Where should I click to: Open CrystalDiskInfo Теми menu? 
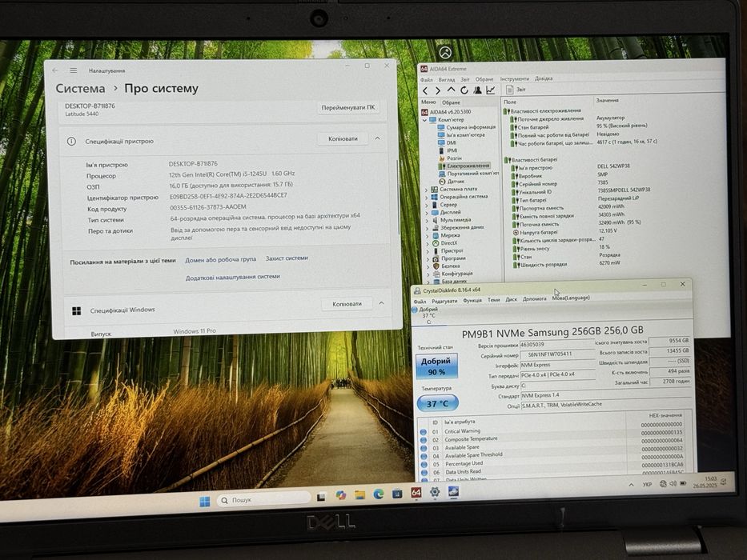point(493,299)
